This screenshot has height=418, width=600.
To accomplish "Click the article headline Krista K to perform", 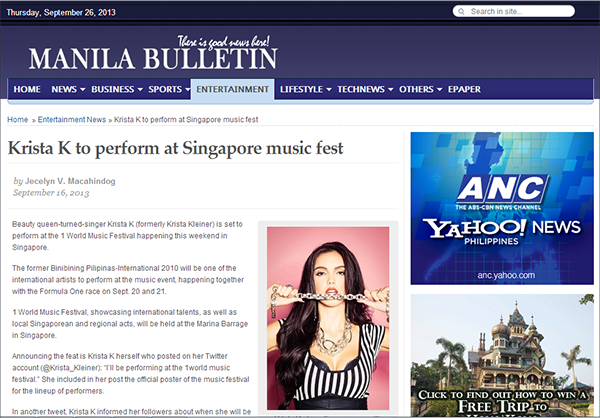I will coord(176,148).
